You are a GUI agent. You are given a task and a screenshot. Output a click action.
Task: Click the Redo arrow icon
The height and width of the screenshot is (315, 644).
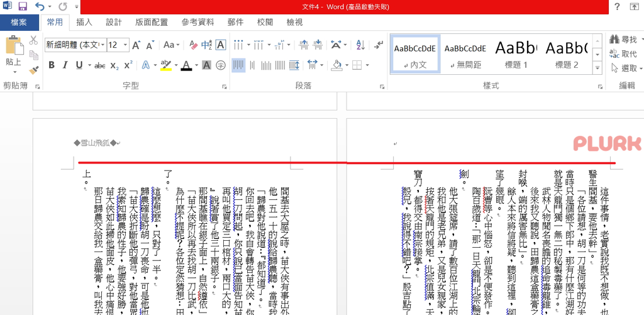pyautogui.click(x=63, y=6)
